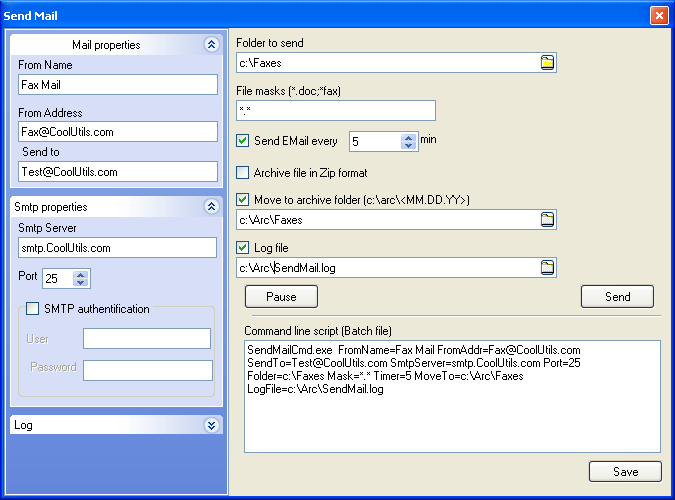
Task: Edit the File masks field
Action: [336, 111]
